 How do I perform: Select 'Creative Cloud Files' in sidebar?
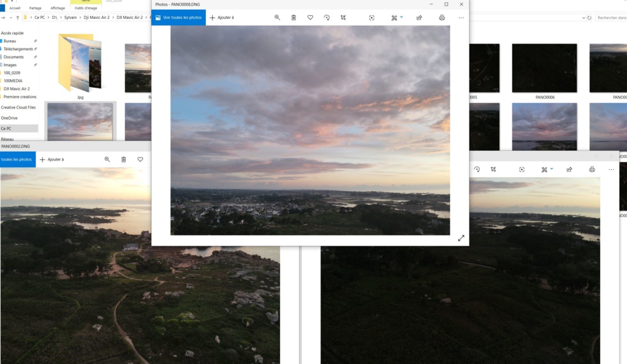[x=18, y=107]
